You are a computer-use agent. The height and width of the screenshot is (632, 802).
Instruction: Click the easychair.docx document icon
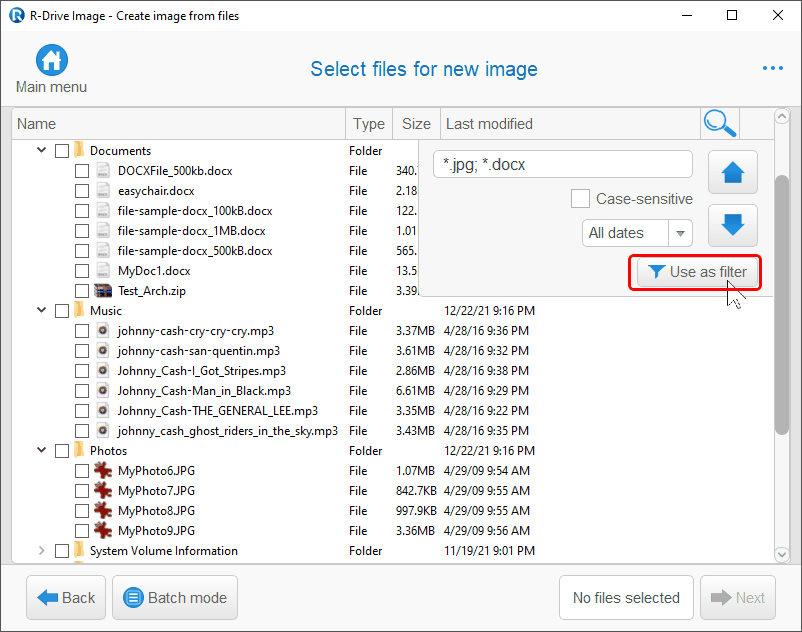[103, 191]
